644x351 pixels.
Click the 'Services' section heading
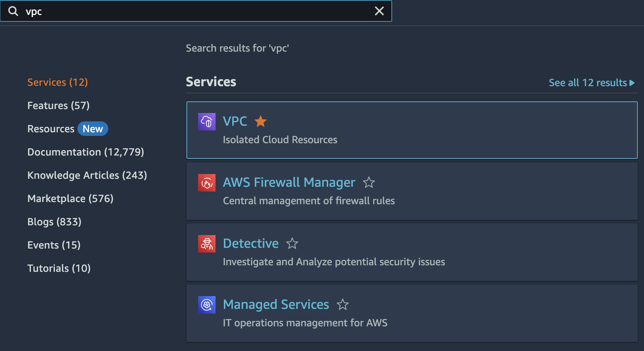[x=211, y=82]
